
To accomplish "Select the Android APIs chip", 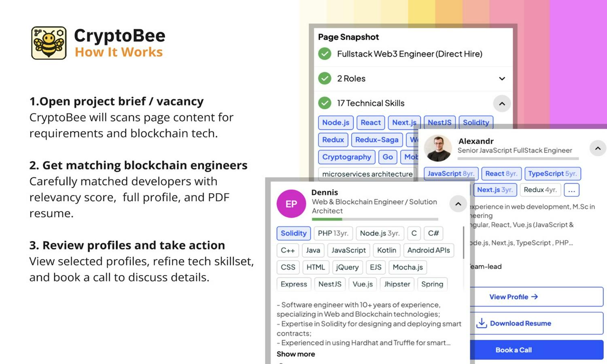I will 429,250.
